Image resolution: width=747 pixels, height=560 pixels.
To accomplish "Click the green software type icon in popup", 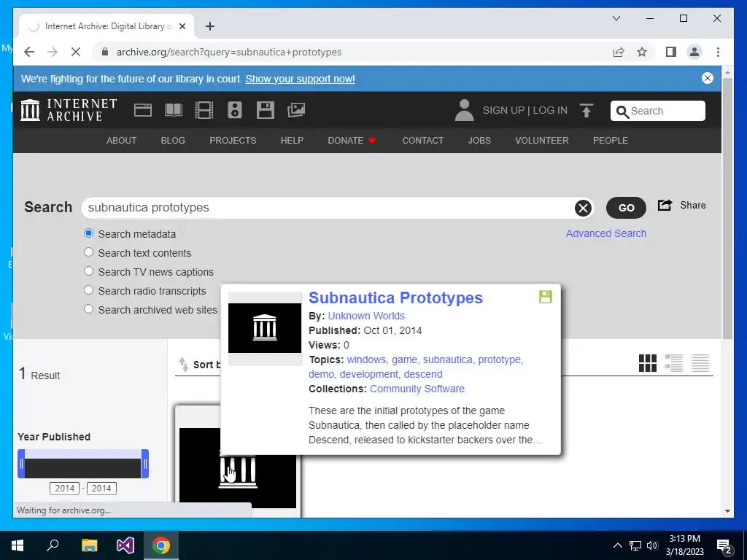I will (x=546, y=297).
